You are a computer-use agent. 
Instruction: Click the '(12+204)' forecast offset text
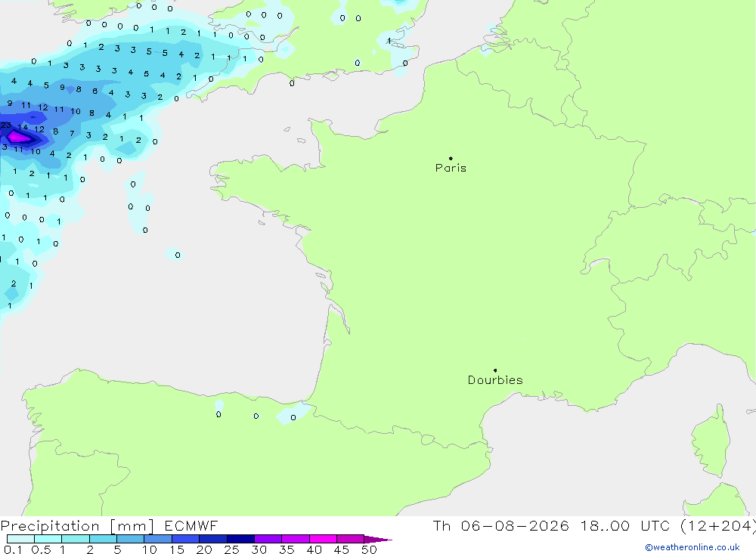717,525
